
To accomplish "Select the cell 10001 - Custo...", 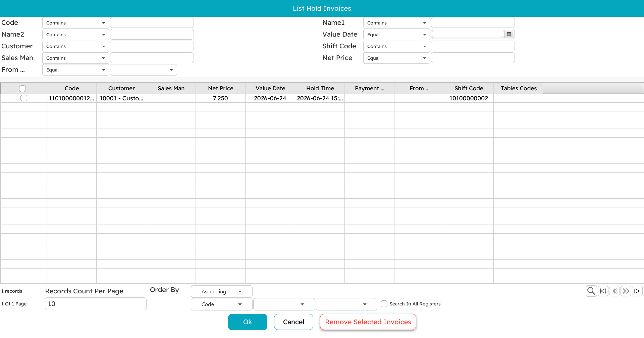I will click(x=121, y=98).
